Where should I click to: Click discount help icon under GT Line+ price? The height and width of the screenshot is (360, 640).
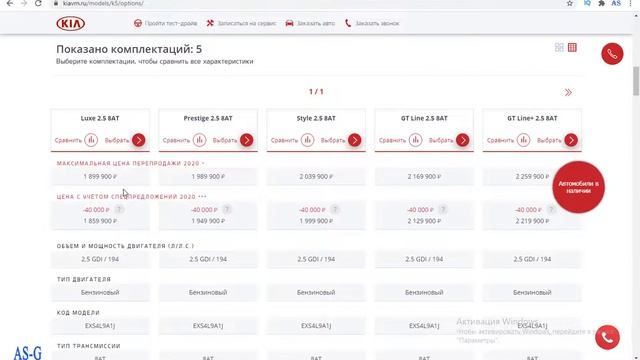coord(551,209)
